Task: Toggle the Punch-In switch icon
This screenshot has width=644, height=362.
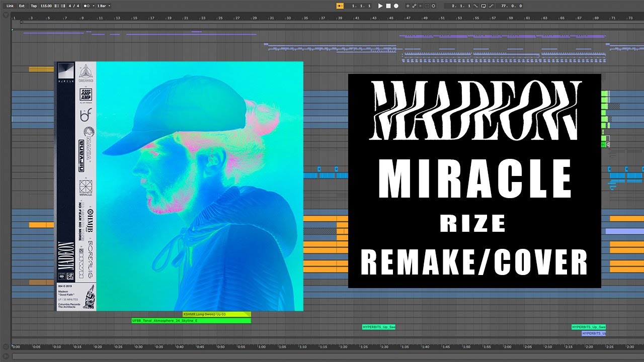Action: click(475, 6)
